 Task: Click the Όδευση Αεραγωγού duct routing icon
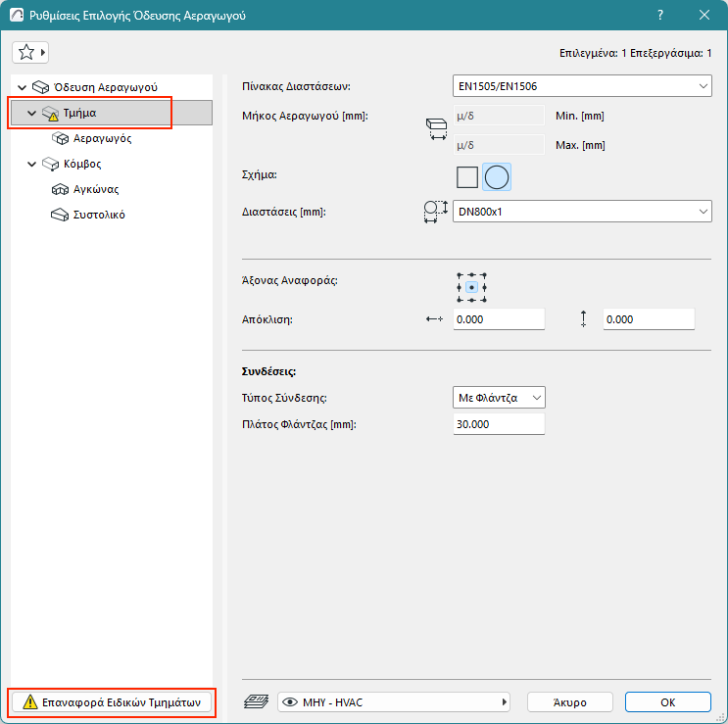pos(40,87)
